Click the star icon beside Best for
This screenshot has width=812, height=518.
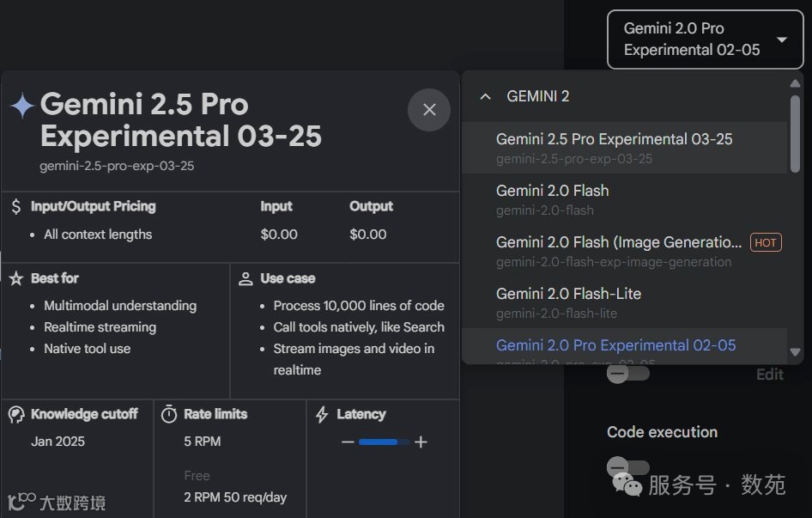coord(16,278)
